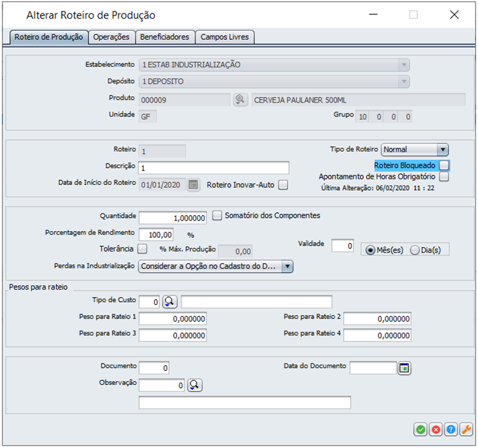
Task: Click date field 01/01/2020
Action: tap(163, 185)
